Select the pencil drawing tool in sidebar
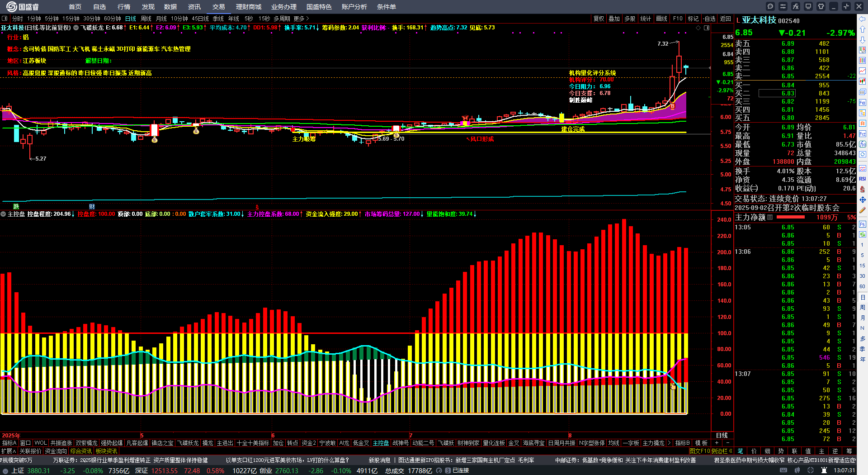 click(863, 210)
